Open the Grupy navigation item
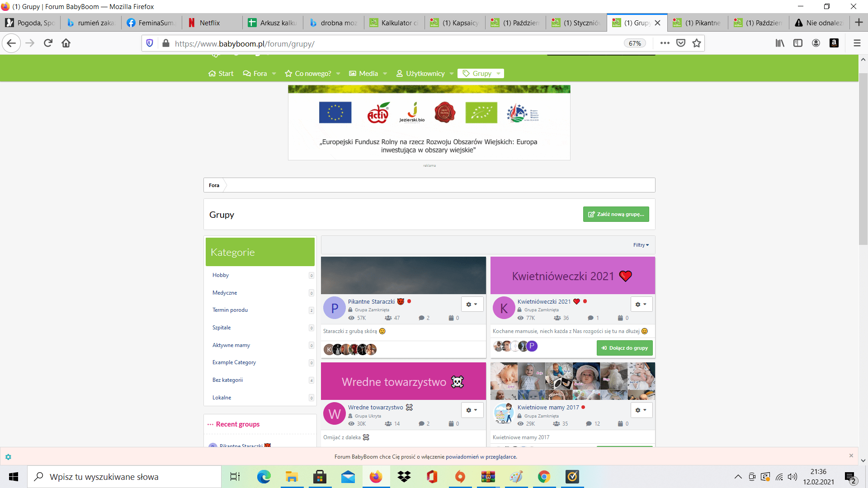868x488 pixels. tap(481, 73)
